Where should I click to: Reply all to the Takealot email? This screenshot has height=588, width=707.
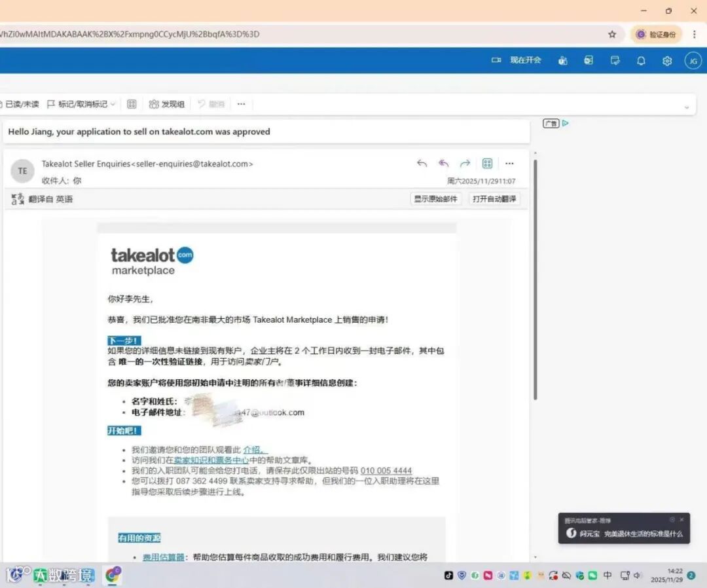click(444, 163)
